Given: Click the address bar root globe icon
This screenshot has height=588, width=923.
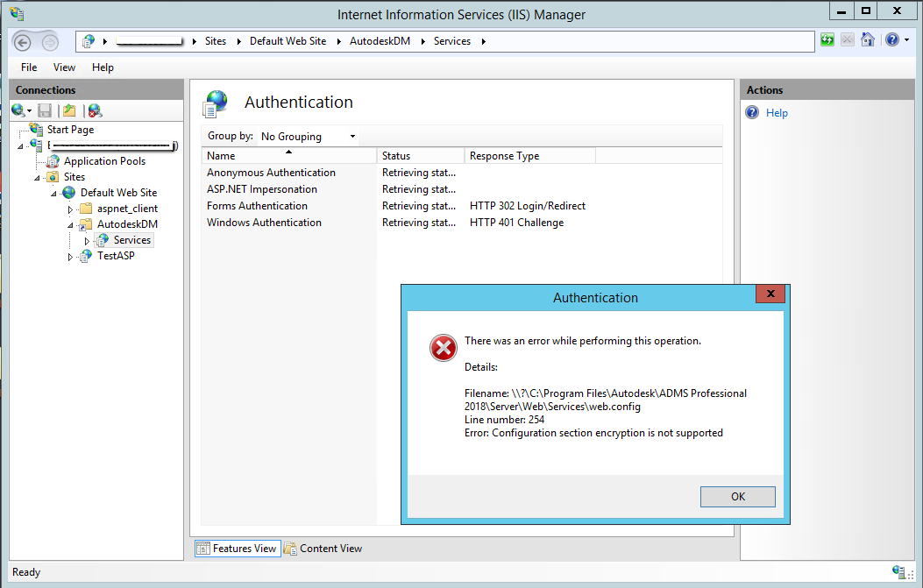Looking at the screenshot, I should point(89,41).
